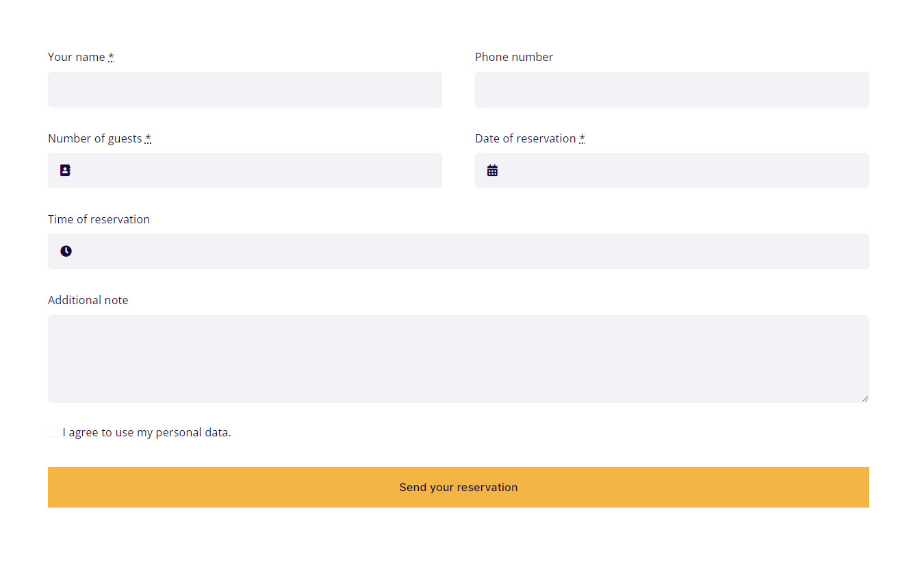The width and height of the screenshot is (924, 561).
Task: Click the clock icon in time field
Action: [66, 251]
